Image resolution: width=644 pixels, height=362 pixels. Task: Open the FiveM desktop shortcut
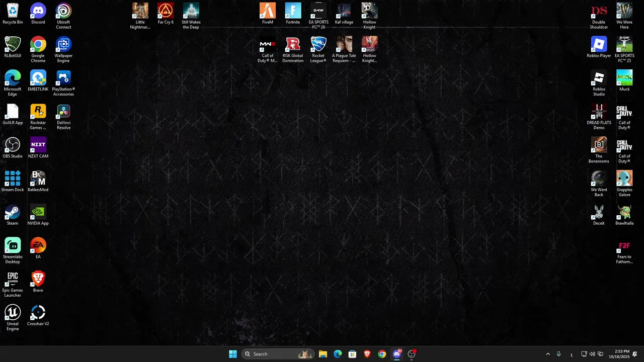pos(268,14)
